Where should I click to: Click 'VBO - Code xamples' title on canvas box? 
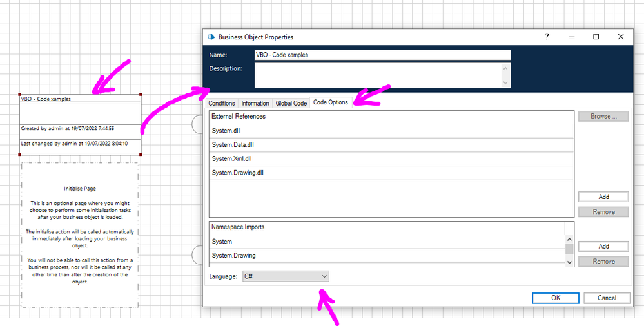[x=46, y=99]
